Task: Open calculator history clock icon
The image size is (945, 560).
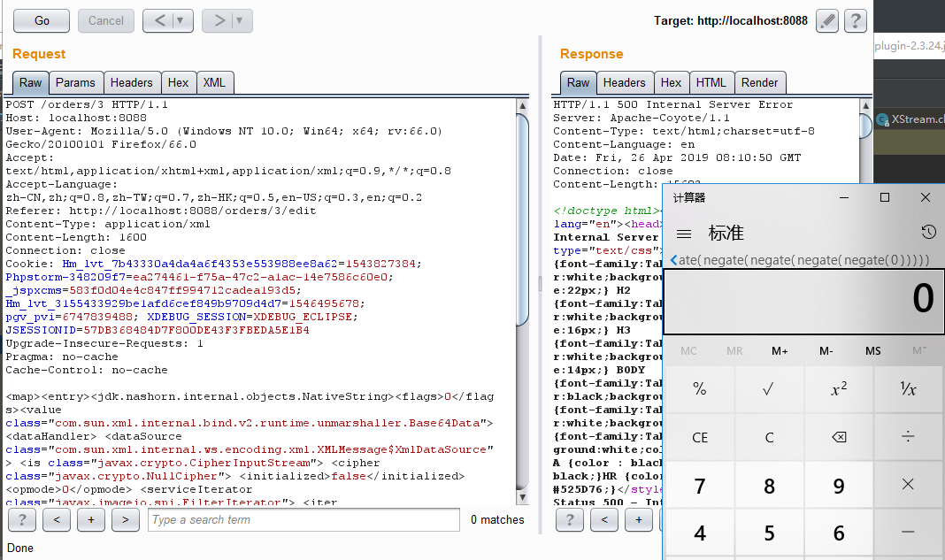Action: click(929, 232)
